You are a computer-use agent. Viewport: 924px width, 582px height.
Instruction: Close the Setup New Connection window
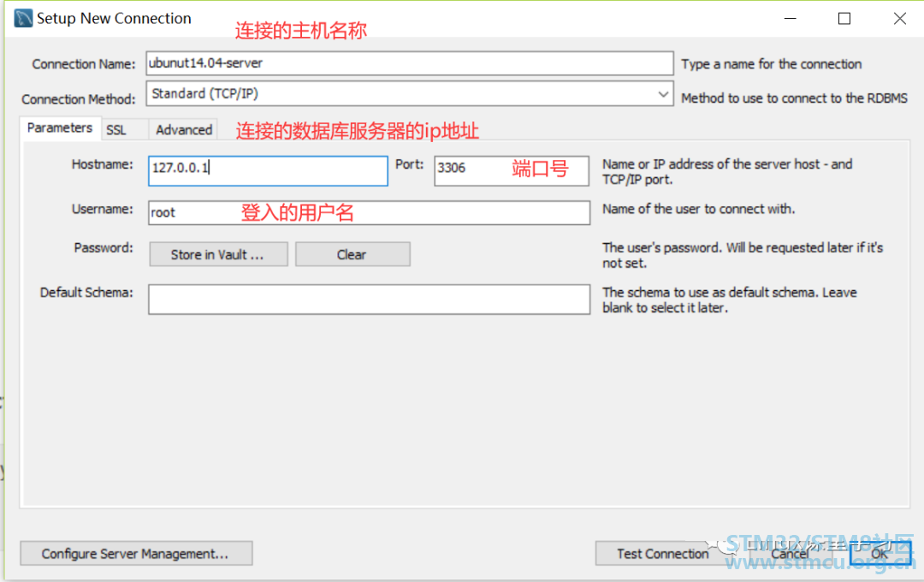899,18
